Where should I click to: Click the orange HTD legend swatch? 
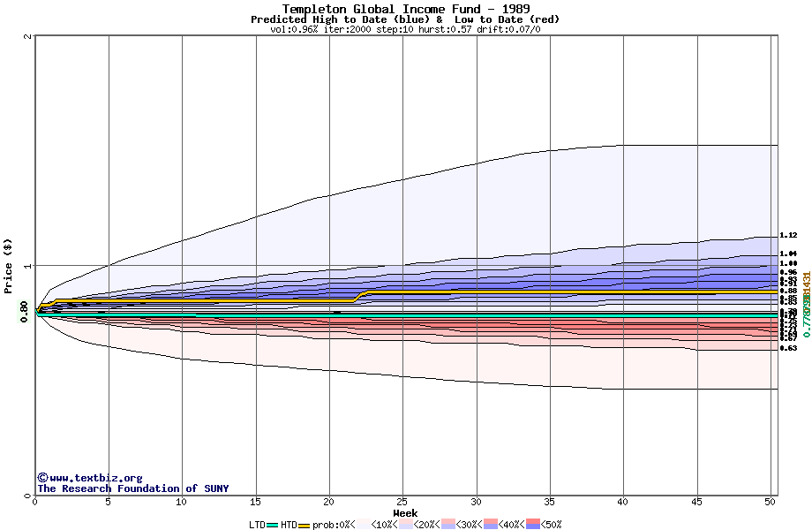[x=304, y=525]
